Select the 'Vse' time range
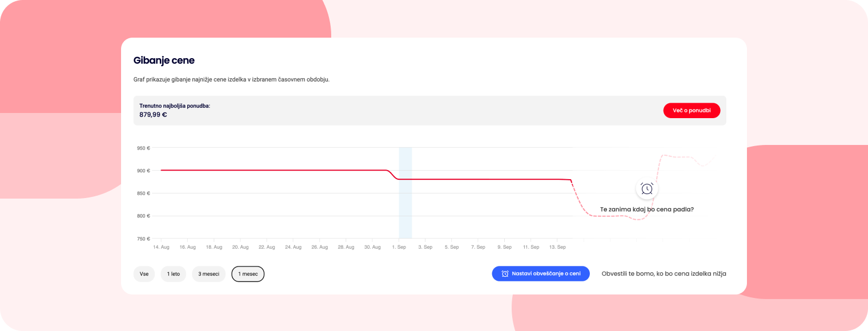868x331 pixels. (x=144, y=274)
